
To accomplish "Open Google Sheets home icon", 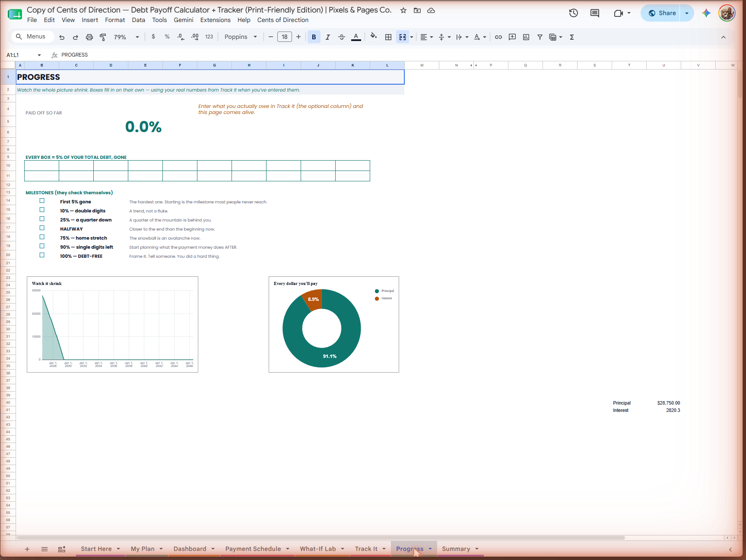I will coord(15,14).
